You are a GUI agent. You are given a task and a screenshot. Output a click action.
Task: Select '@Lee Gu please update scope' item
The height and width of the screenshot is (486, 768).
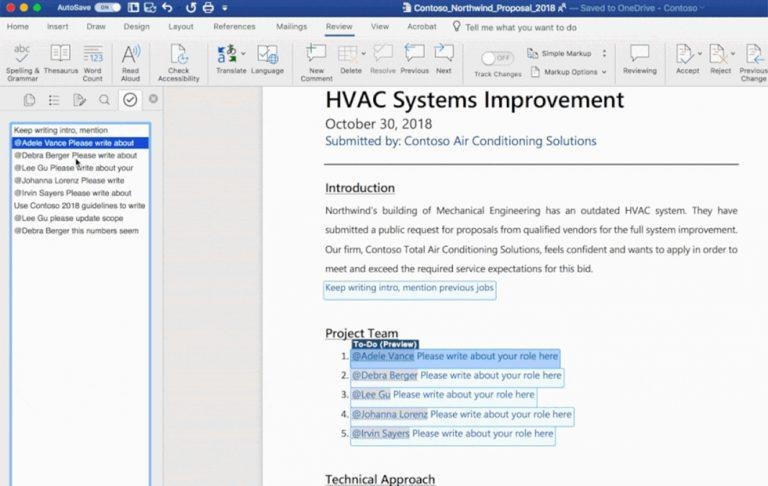point(80,218)
